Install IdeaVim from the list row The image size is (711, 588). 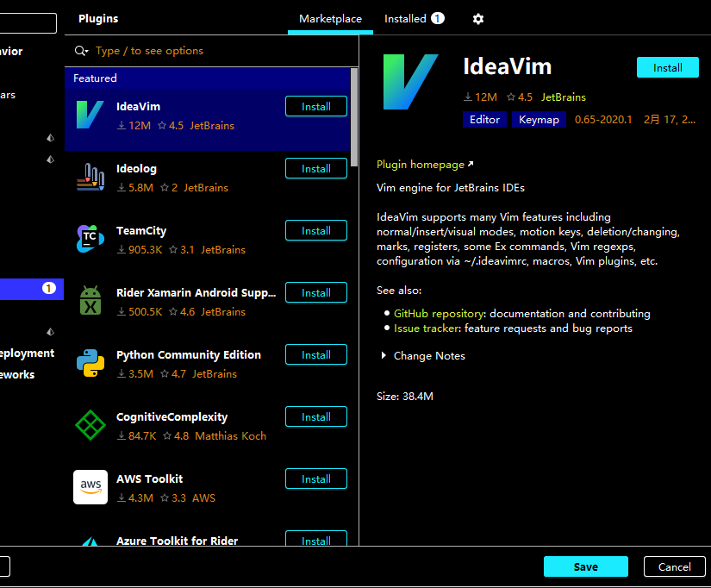point(316,106)
